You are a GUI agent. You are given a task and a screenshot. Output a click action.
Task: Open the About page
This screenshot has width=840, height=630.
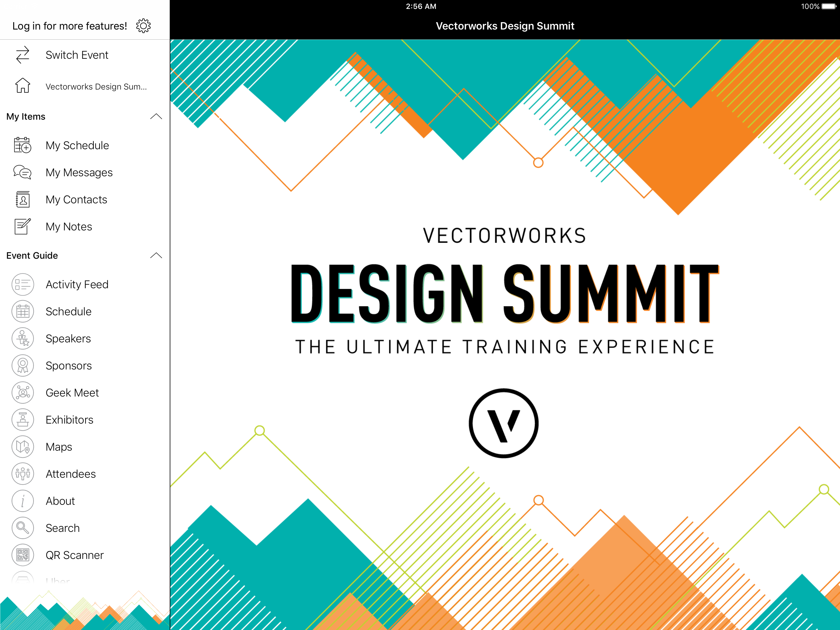point(60,501)
